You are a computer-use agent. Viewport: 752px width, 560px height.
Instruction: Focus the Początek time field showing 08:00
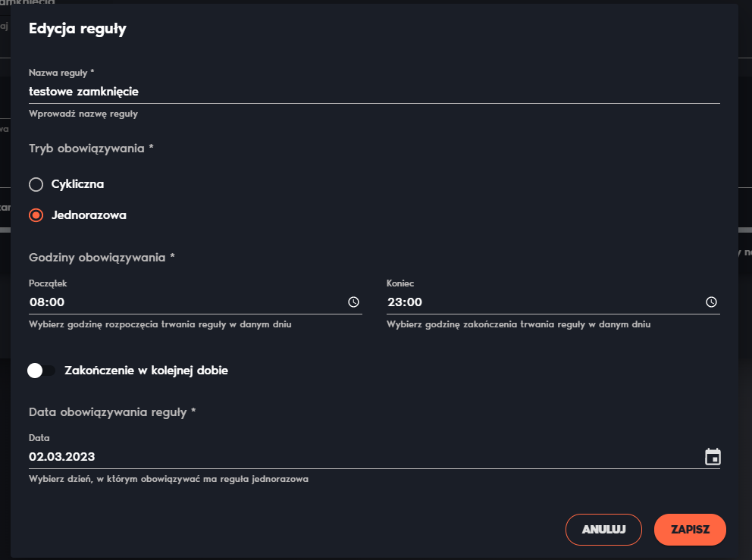(187, 302)
